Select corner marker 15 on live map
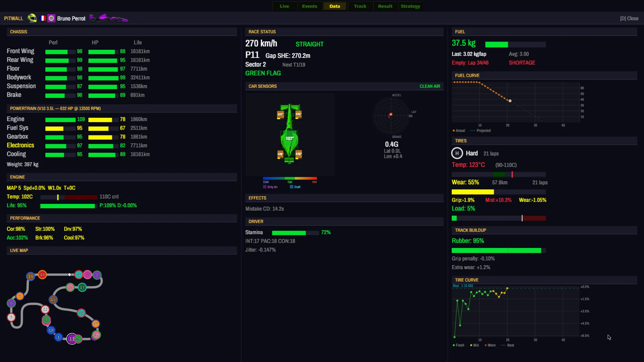Viewport: 644px width, 362px height. [x=53, y=299]
